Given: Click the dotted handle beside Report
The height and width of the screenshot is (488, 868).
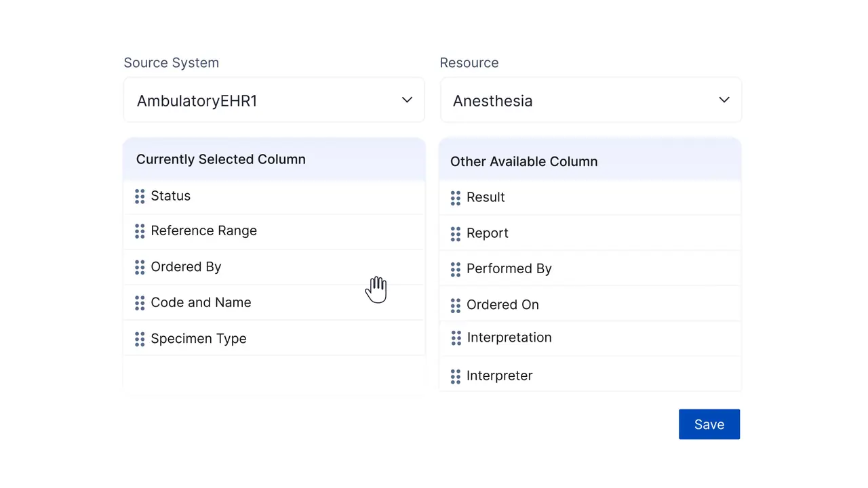Looking at the screenshot, I should pyautogui.click(x=456, y=234).
